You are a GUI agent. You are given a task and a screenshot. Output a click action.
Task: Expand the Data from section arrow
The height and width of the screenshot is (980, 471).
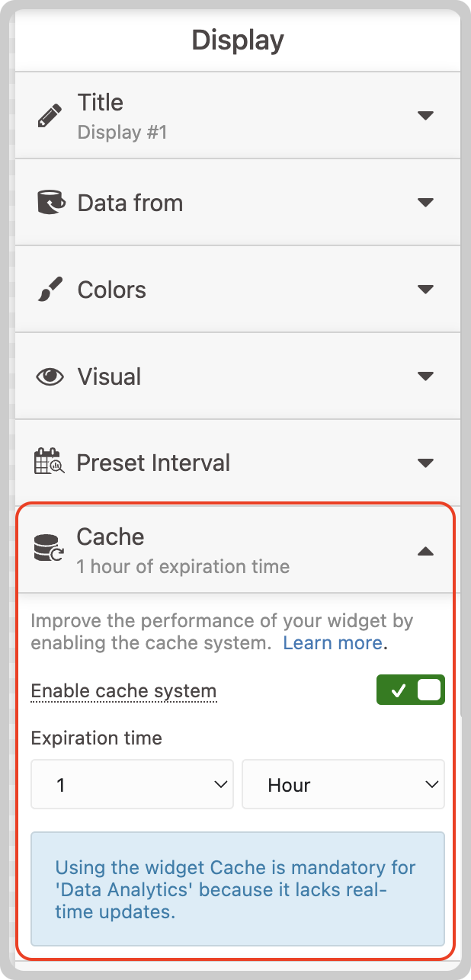425,203
